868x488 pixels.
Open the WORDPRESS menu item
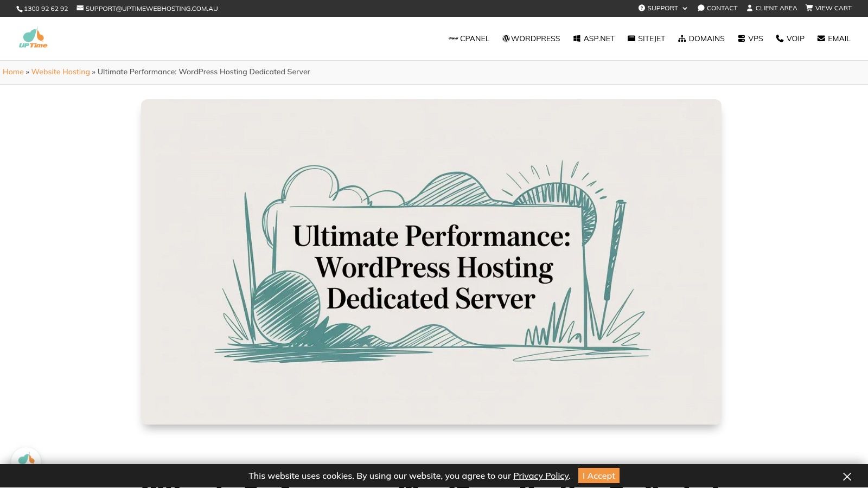point(531,38)
